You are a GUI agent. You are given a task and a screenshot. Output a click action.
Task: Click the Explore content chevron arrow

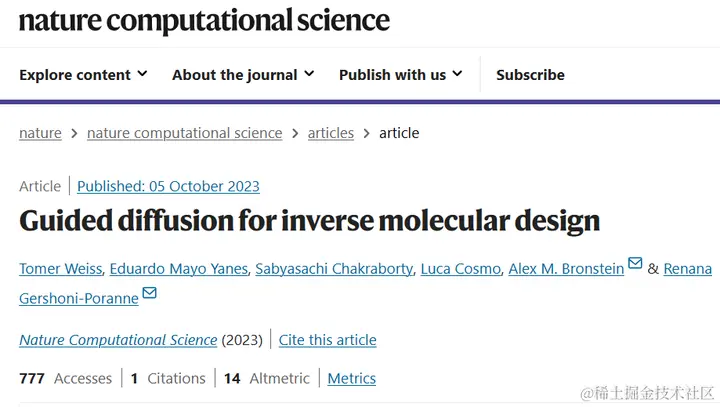click(142, 74)
